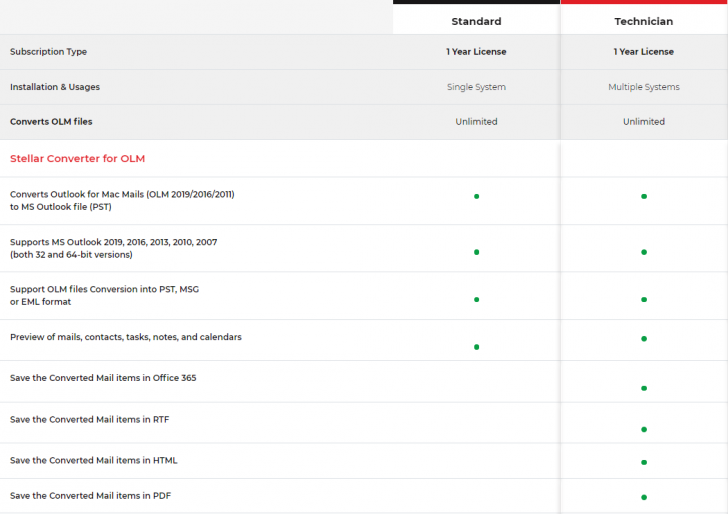The image size is (728, 514).
Task: Click Converts Outlook for Mac Mails text
Action: (x=122, y=201)
